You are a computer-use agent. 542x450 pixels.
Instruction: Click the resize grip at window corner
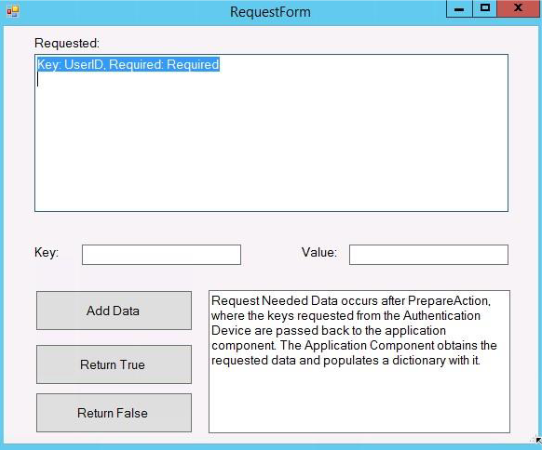(538, 440)
